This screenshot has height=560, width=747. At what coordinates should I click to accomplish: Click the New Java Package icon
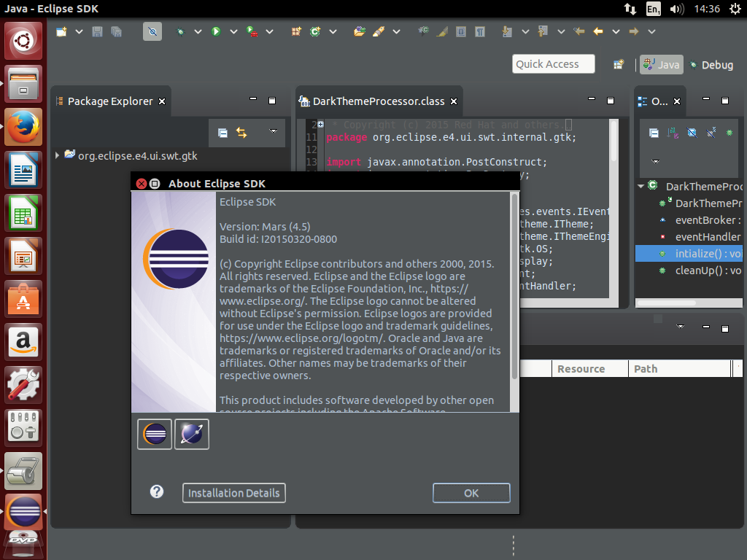(296, 31)
